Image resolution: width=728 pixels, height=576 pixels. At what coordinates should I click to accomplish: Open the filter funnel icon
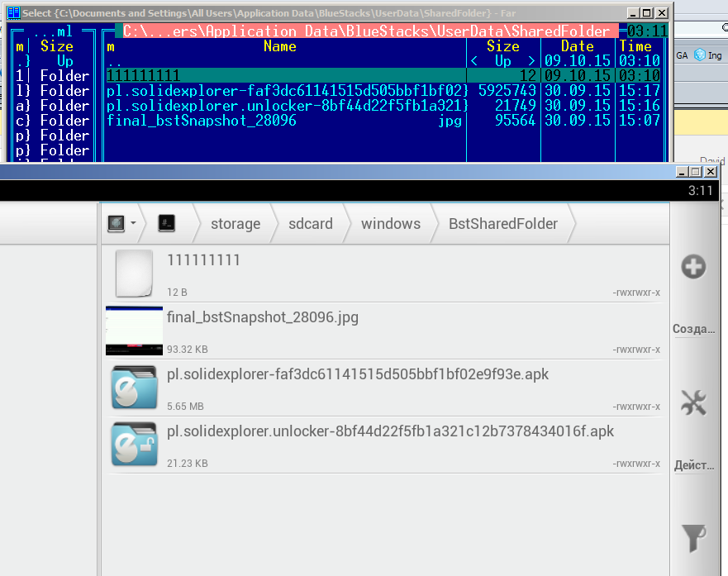point(693,539)
